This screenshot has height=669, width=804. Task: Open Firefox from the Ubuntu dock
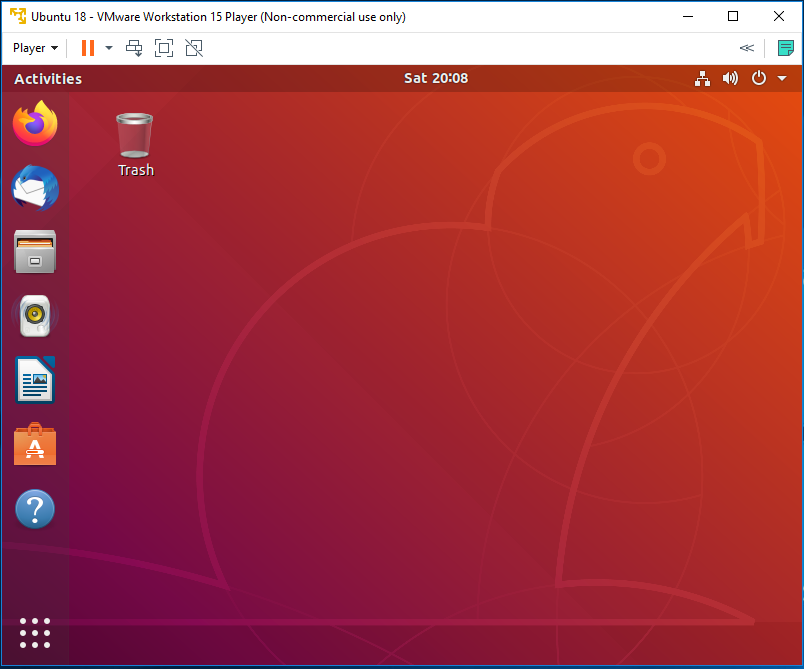tap(35, 123)
